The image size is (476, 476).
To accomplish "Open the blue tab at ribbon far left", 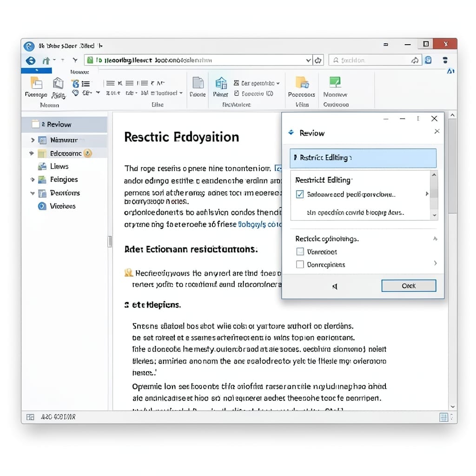I will click(x=36, y=71).
